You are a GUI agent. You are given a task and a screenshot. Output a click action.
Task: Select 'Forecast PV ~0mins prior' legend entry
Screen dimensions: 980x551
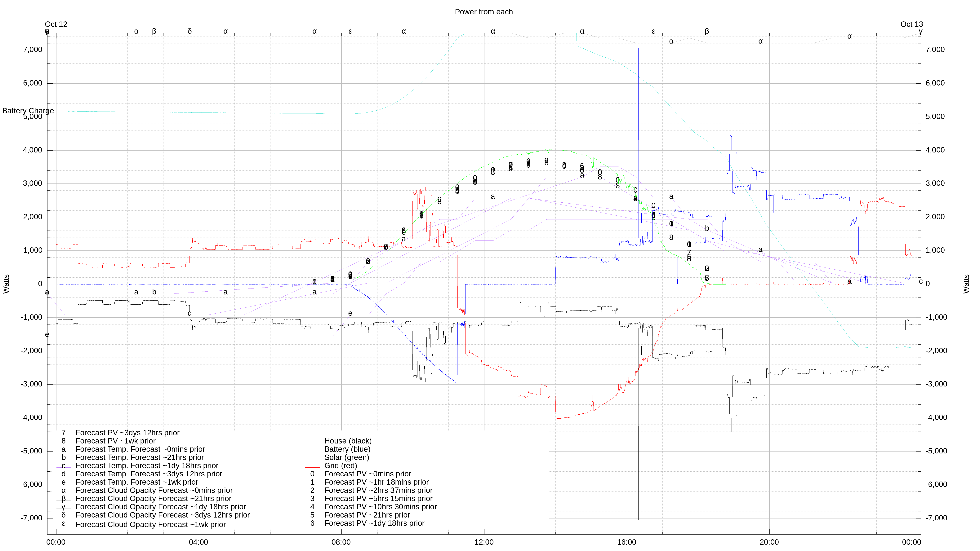[x=367, y=474]
